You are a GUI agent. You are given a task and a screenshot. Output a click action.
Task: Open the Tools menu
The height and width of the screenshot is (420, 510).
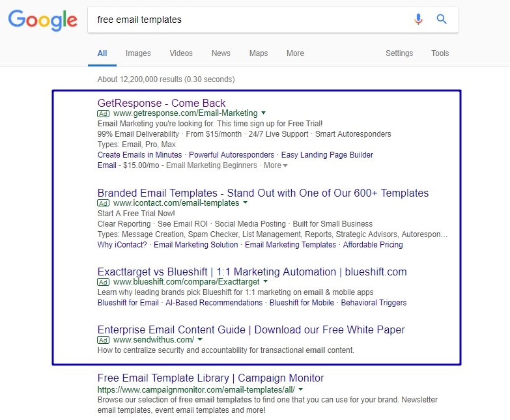click(x=440, y=53)
